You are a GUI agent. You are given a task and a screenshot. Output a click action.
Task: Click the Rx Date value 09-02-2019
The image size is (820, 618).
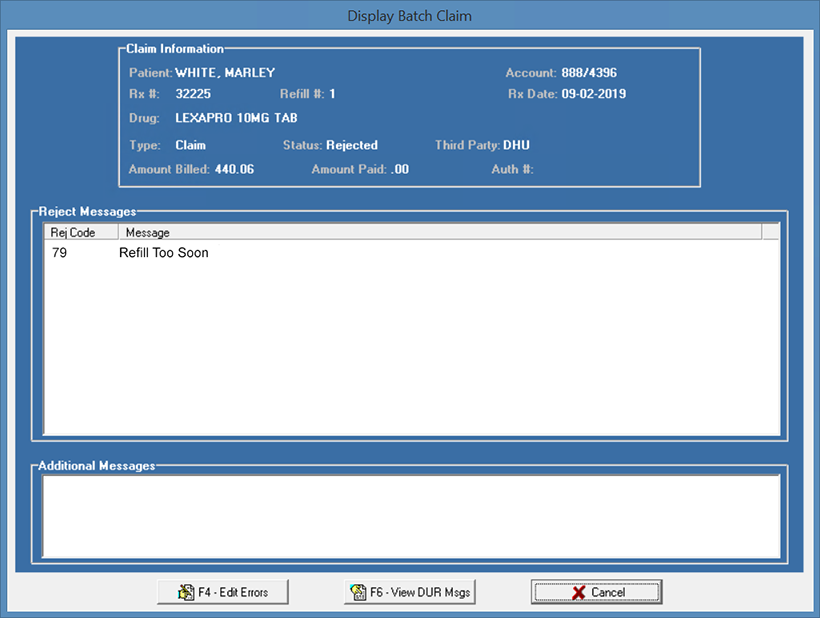(x=594, y=94)
